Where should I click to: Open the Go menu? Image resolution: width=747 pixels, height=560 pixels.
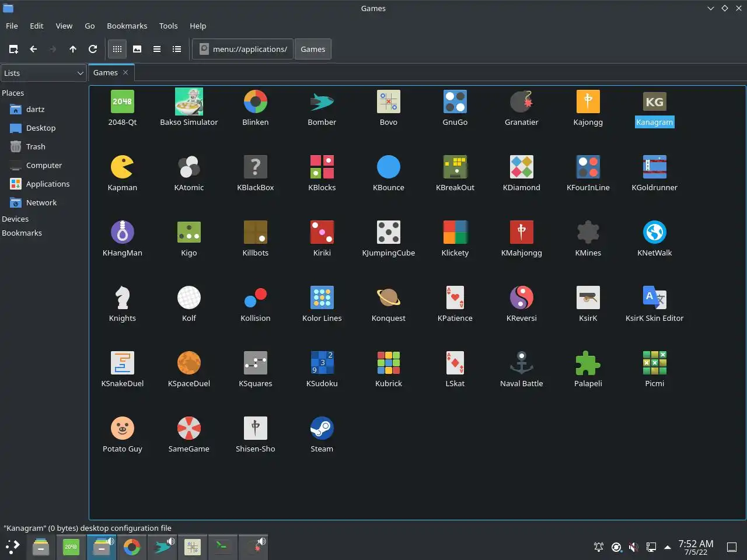click(x=90, y=26)
